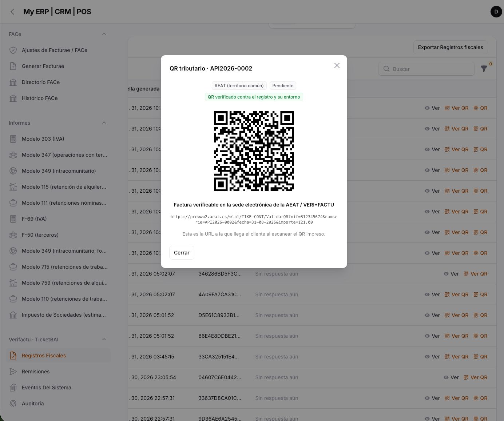Collapse the Verifactu · TicketBAI section

pyautogui.click(x=104, y=340)
